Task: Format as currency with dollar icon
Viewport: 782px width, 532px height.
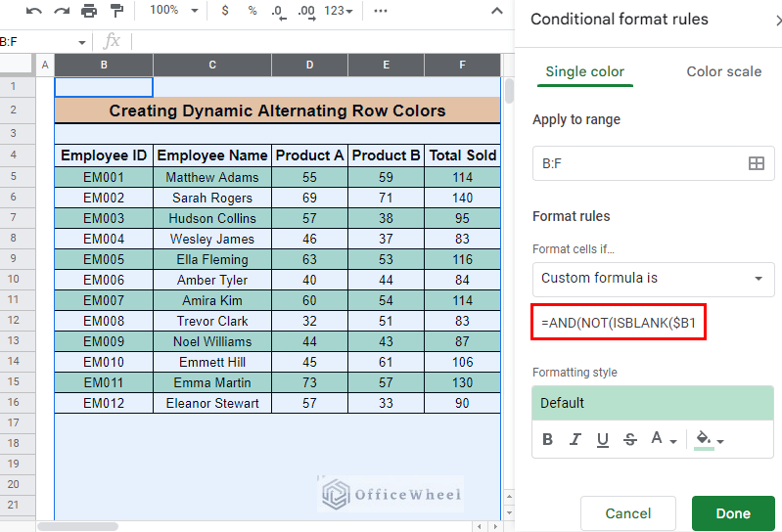Action: [x=225, y=11]
